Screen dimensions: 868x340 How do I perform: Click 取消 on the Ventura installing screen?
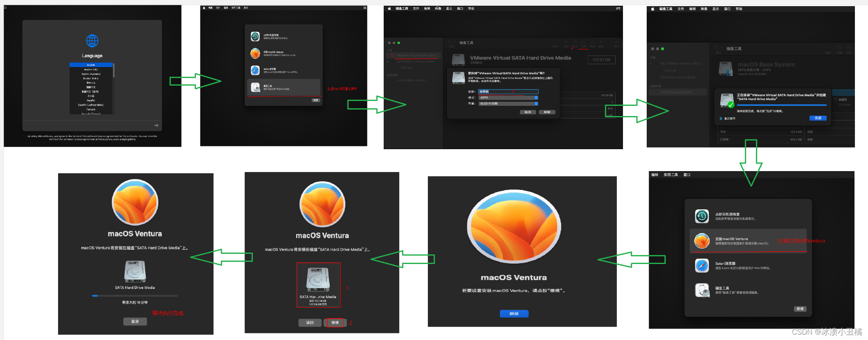135,322
